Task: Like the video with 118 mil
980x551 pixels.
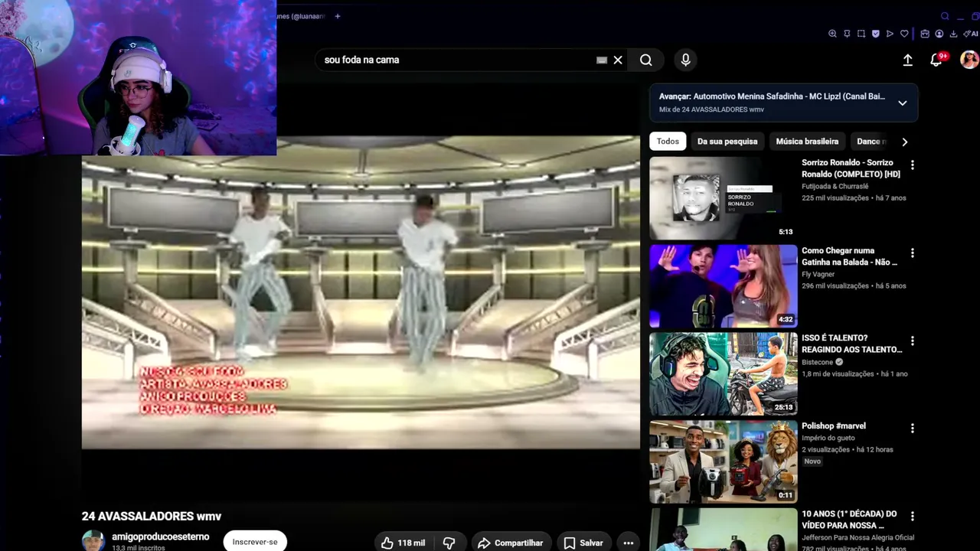Action: (403, 543)
